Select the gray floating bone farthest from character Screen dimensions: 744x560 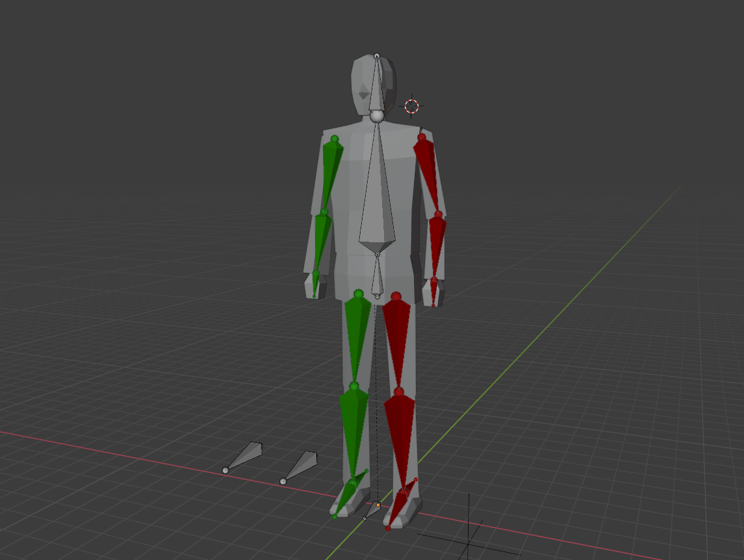click(244, 456)
